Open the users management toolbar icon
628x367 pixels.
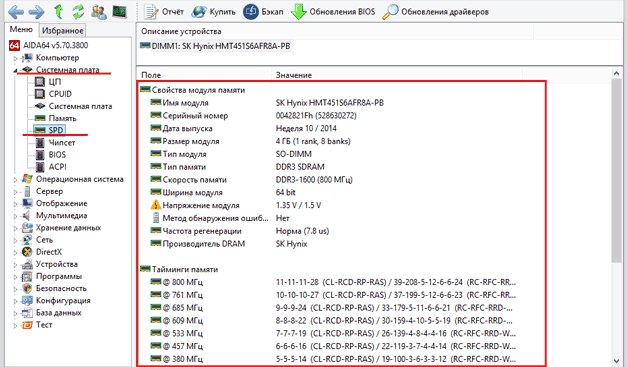click(99, 12)
